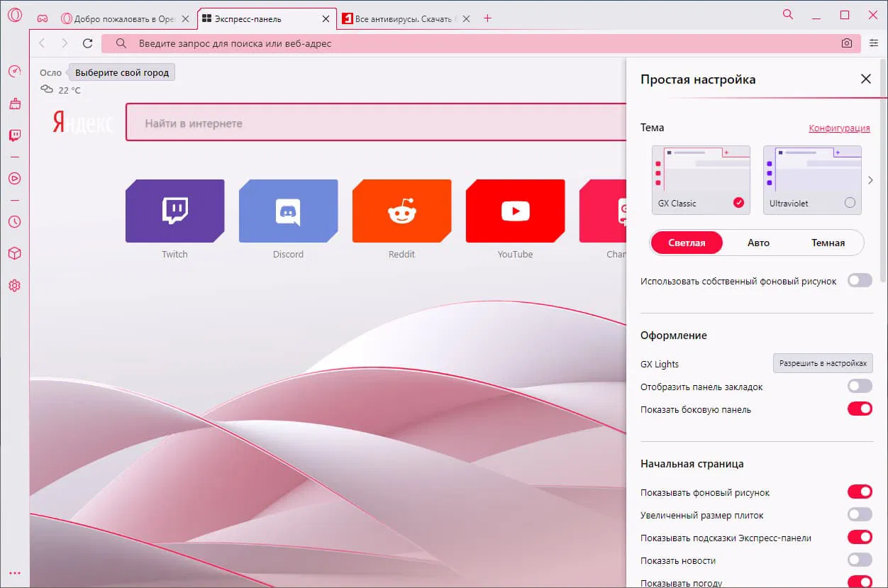Reload the page with refresh icon
888x588 pixels.
pyautogui.click(x=87, y=43)
